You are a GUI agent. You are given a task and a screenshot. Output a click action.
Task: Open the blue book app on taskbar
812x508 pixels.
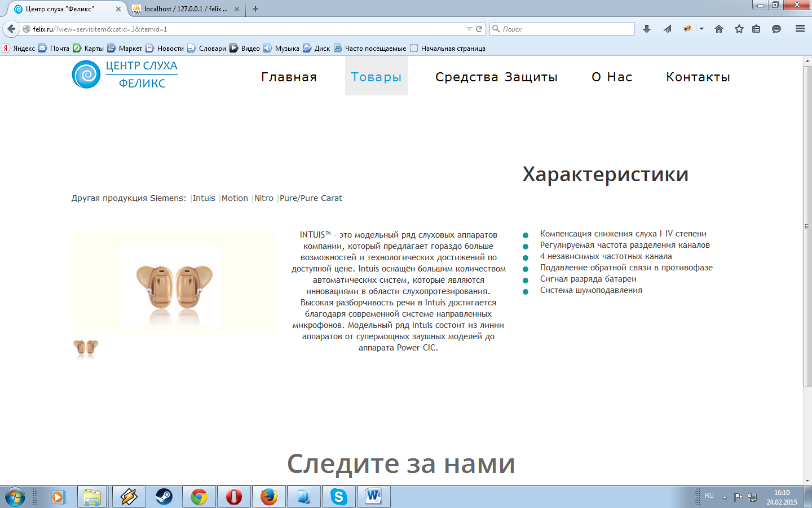pyautogui.click(x=304, y=497)
